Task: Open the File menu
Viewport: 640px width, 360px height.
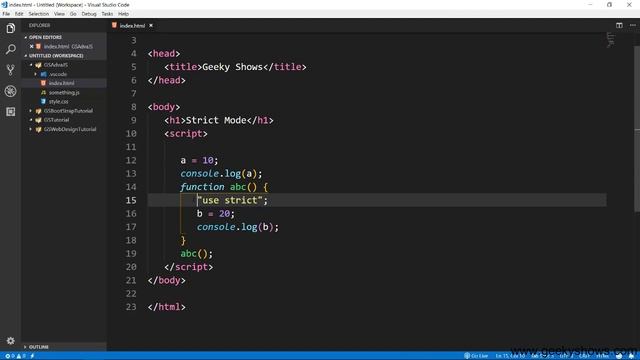Action: (x=6, y=14)
